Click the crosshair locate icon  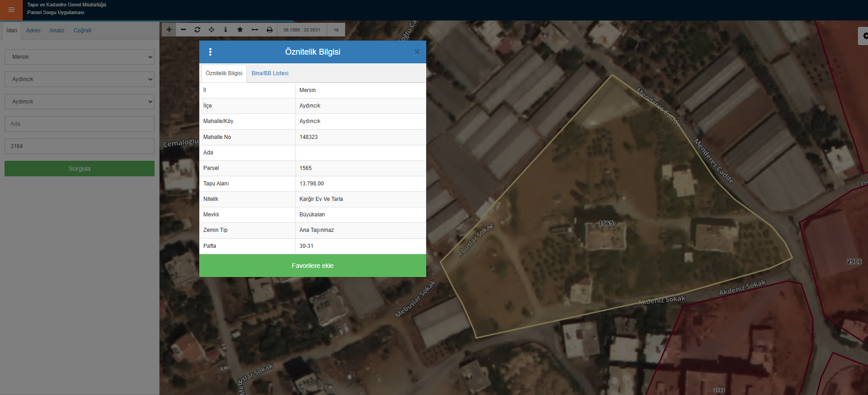(x=212, y=30)
